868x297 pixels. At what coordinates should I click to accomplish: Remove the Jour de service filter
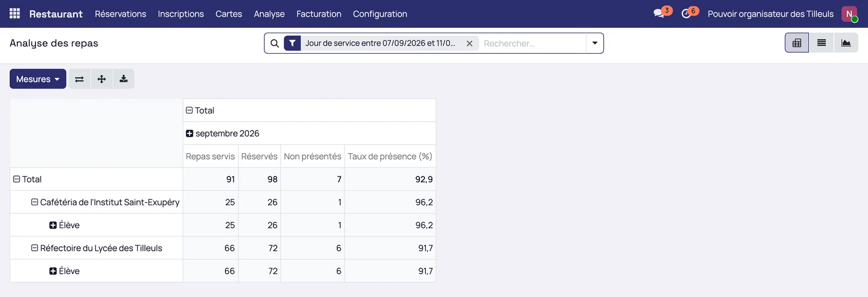click(470, 43)
